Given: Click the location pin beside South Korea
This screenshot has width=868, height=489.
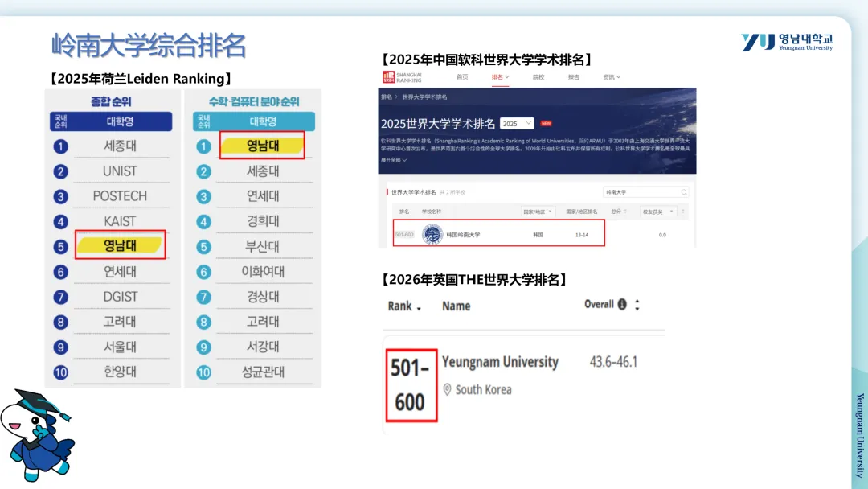Looking at the screenshot, I should tap(448, 389).
